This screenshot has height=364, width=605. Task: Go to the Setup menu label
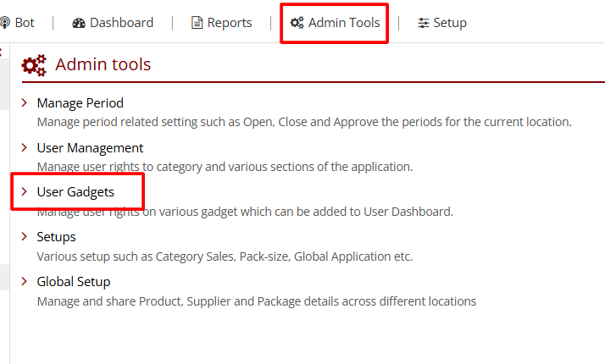tap(450, 23)
